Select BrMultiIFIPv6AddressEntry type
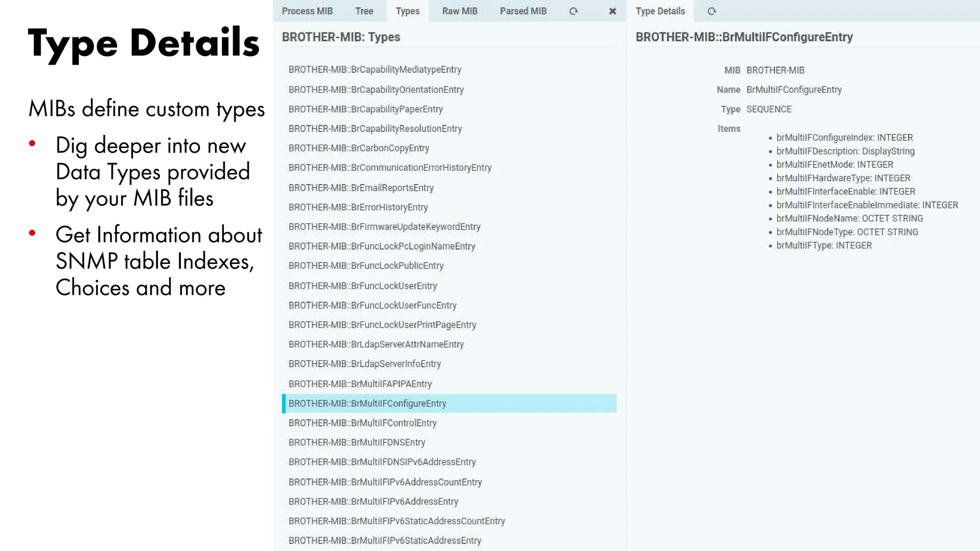This screenshot has width=980, height=551. click(449, 502)
